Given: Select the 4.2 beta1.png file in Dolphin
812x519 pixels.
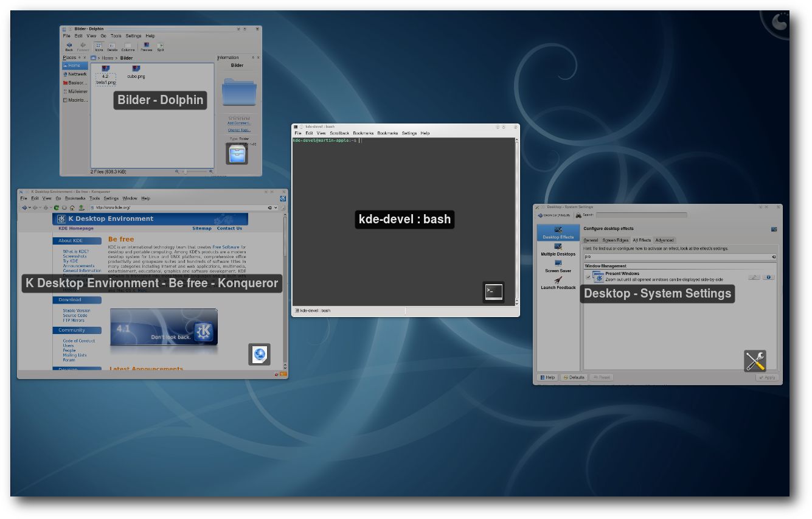Looking at the screenshot, I should pyautogui.click(x=105, y=75).
